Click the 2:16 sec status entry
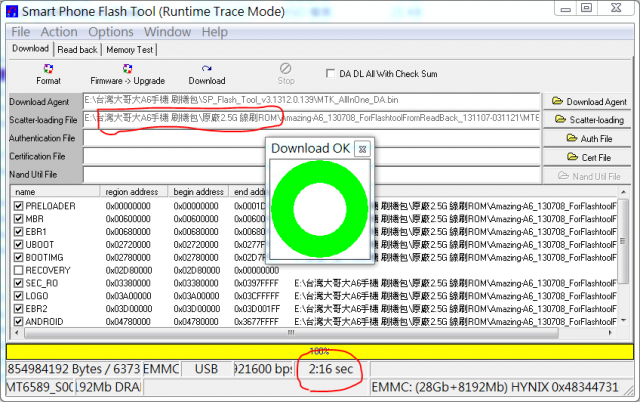 coord(331,369)
